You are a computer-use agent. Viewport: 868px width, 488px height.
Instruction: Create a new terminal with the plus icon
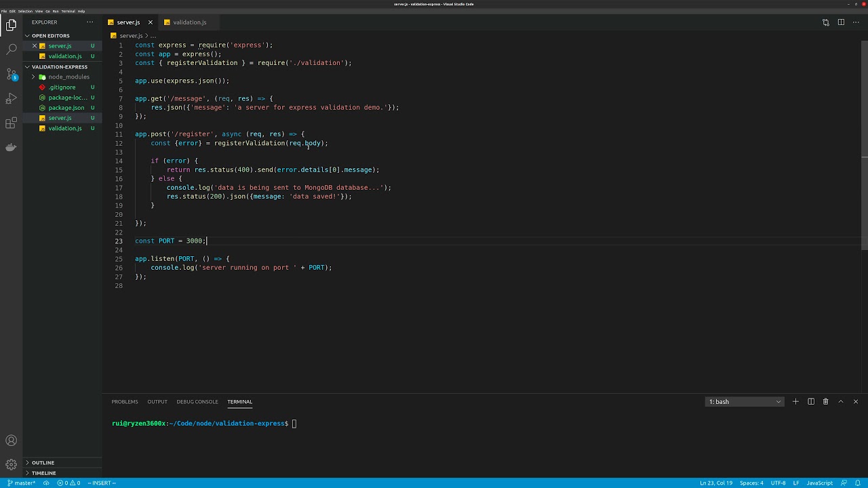(x=795, y=401)
